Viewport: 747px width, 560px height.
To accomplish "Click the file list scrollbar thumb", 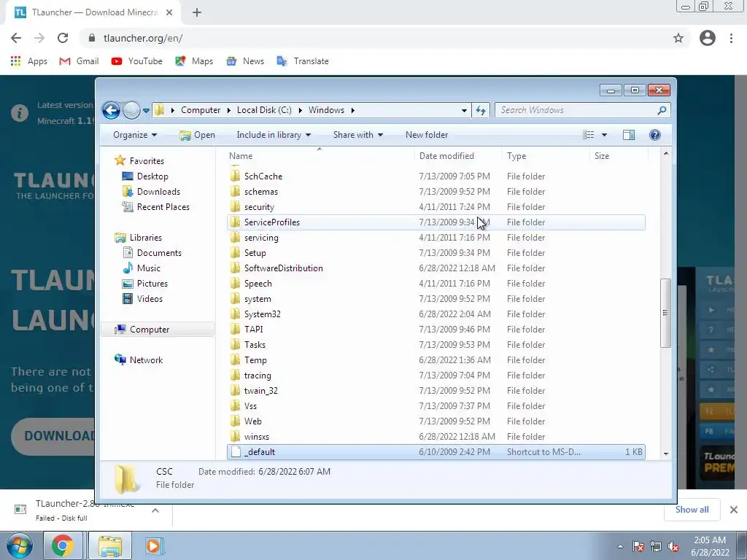I will pos(665,313).
